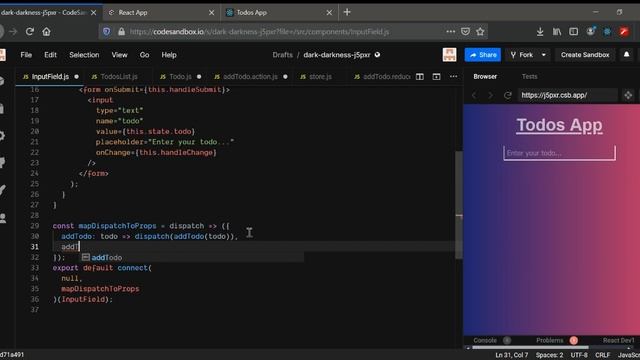The image size is (640, 360).
Task: Click the CRLF line ending status entry
Action: (x=602, y=355)
